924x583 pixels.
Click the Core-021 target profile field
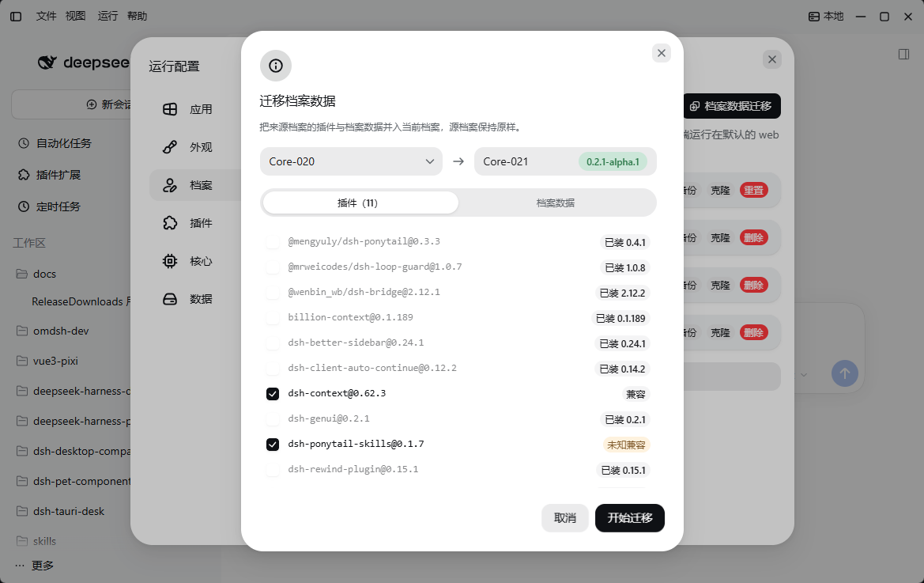(565, 161)
